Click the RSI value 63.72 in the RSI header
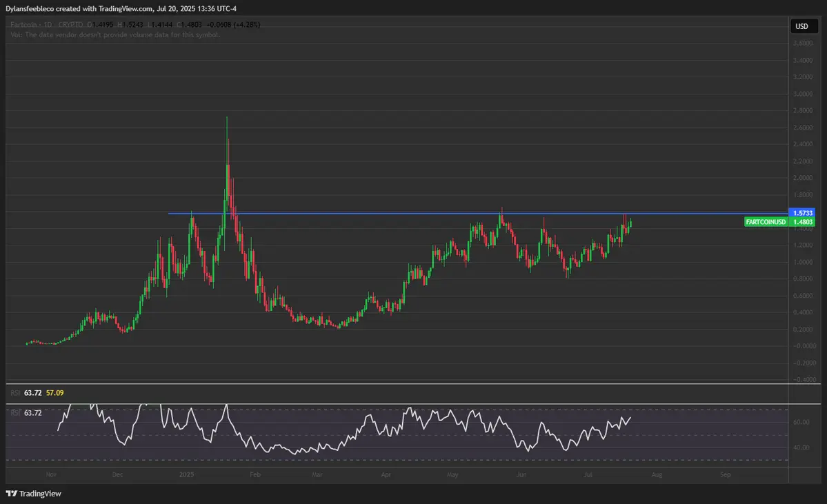Screen dimensions: 827x504 tap(32, 393)
